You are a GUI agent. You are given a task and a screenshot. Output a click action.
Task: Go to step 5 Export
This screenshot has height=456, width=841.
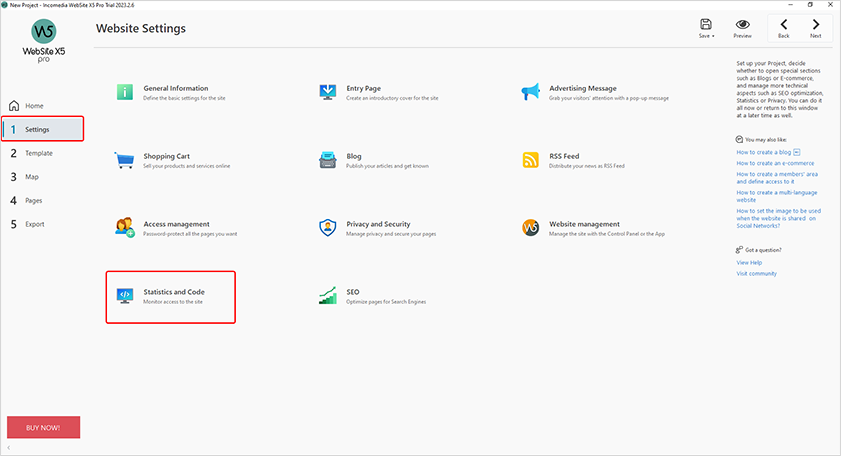[x=43, y=224]
